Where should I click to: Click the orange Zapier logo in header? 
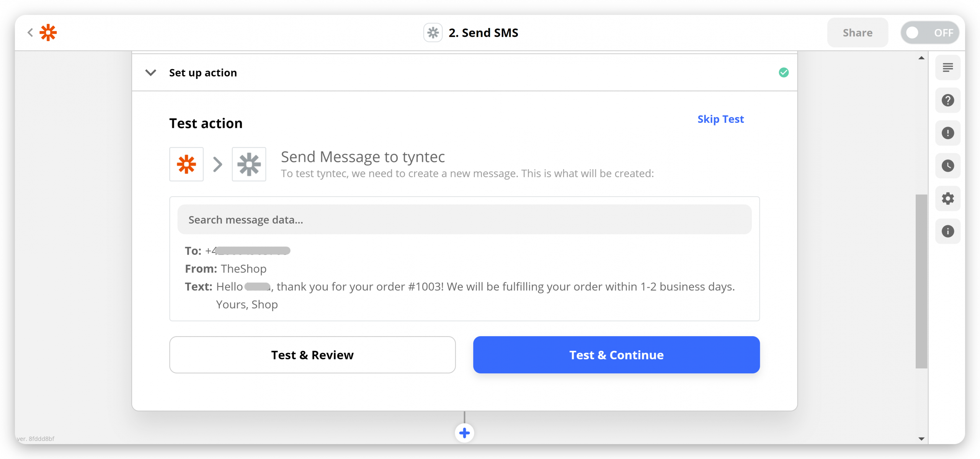[x=48, y=33]
